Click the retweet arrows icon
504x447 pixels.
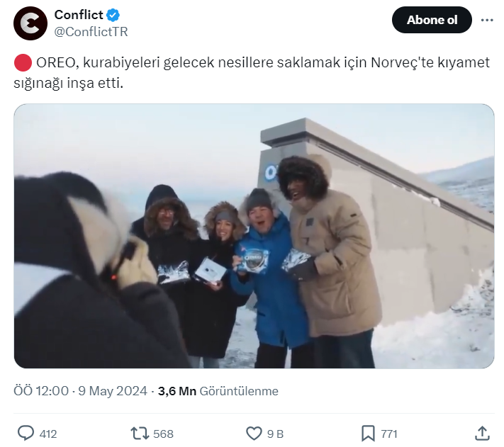pos(140,433)
